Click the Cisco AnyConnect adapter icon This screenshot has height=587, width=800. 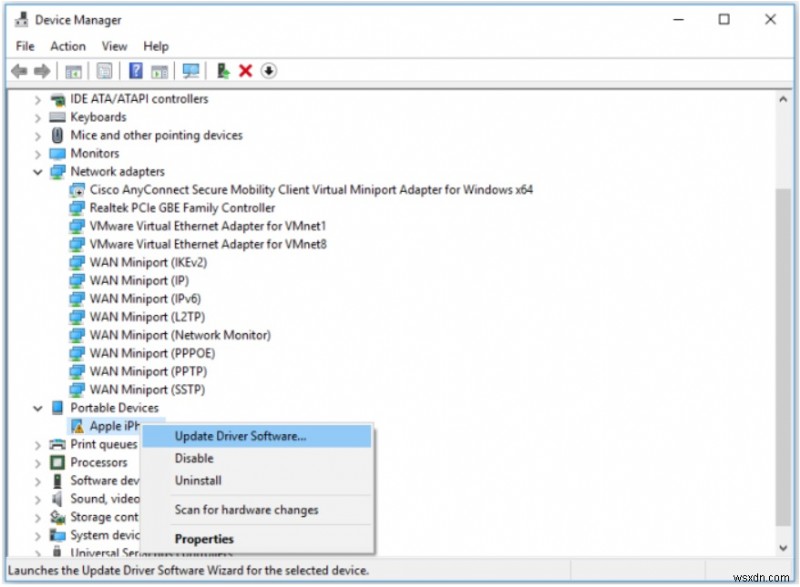pos(77,190)
